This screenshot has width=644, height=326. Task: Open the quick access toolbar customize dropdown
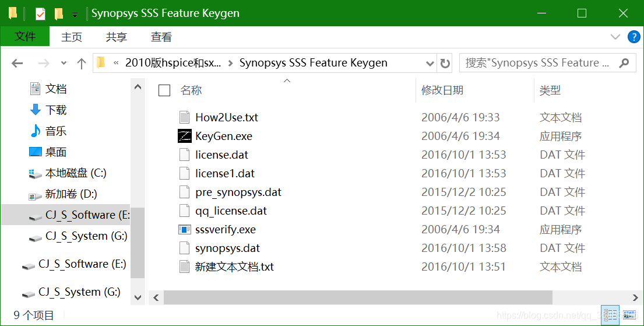tap(75, 15)
